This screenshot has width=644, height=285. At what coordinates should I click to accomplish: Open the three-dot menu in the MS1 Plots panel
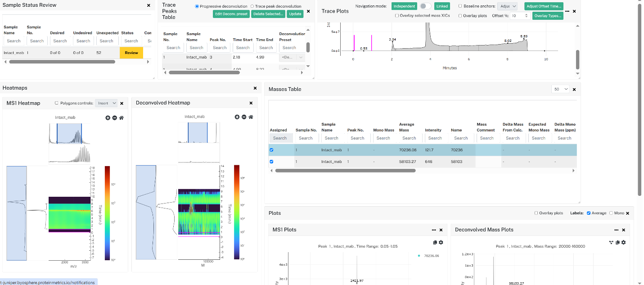434,230
